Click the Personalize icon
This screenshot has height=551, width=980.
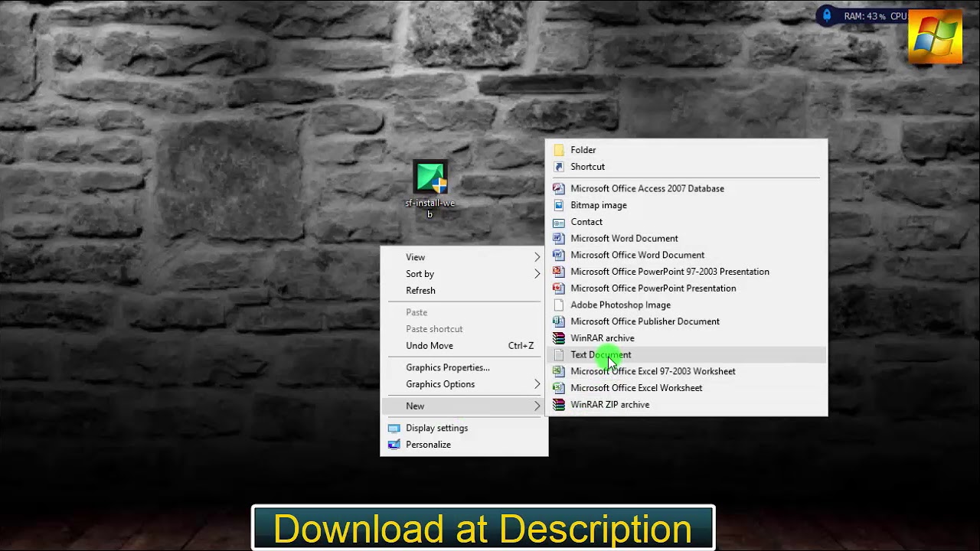pos(394,445)
